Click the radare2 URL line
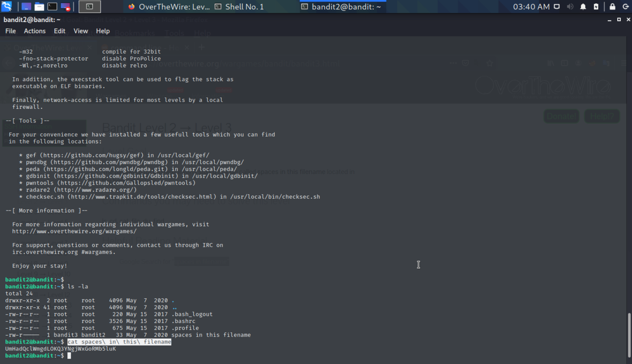Screen dimensions: 632x364 point(78,190)
